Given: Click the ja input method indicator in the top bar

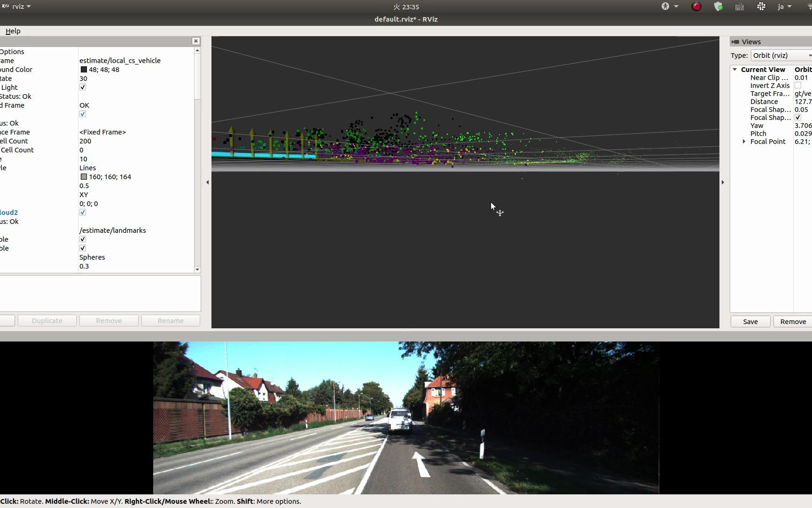Looking at the screenshot, I should tap(782, 6).
